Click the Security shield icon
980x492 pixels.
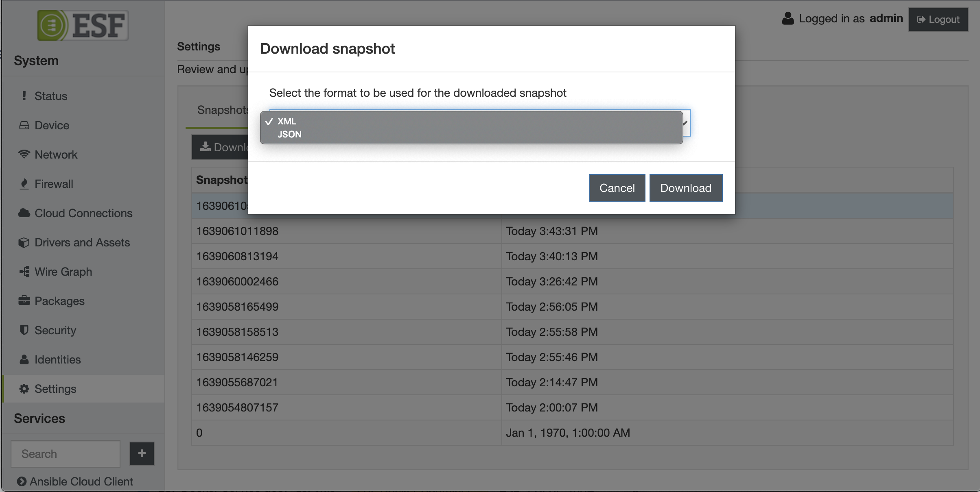(24, 330)
